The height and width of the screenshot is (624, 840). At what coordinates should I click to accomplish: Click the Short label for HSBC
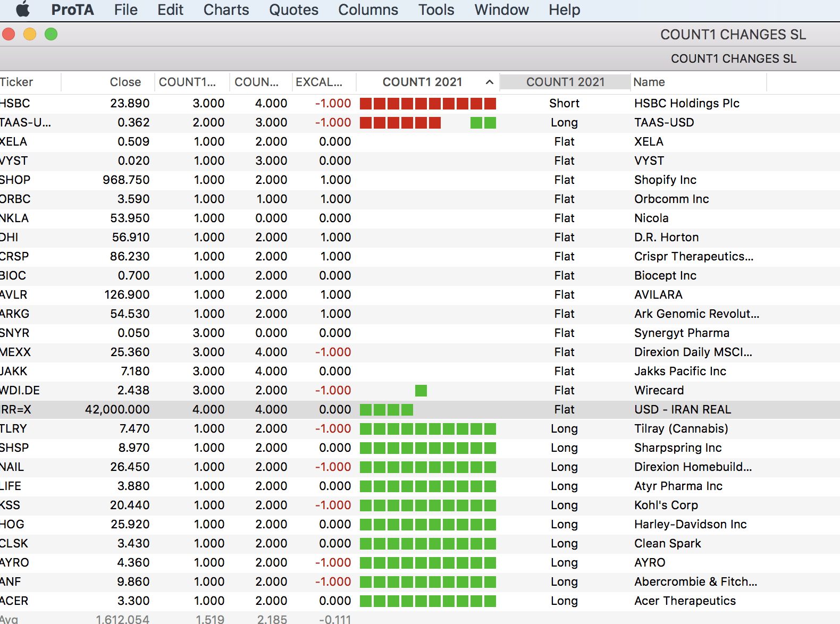tap(564, 103)
